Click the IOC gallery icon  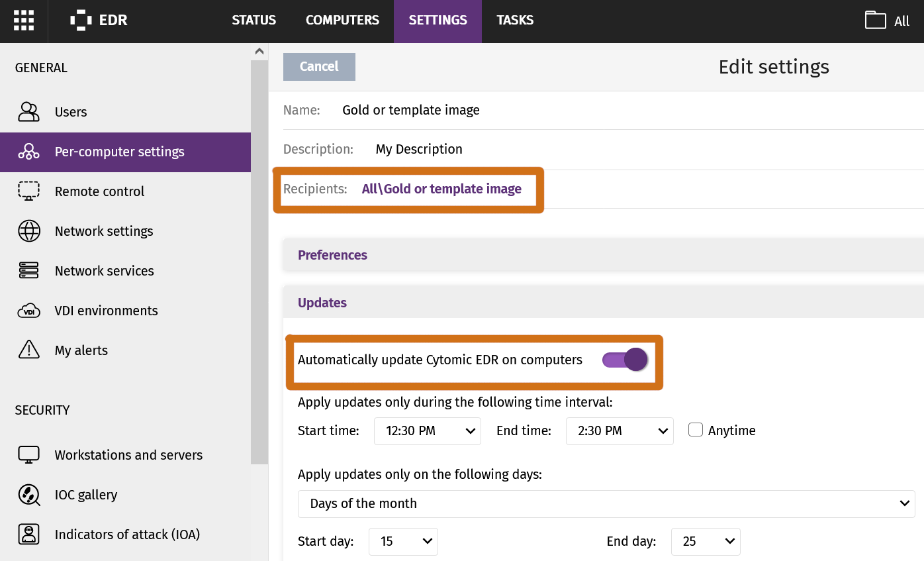tap(28, 495)
